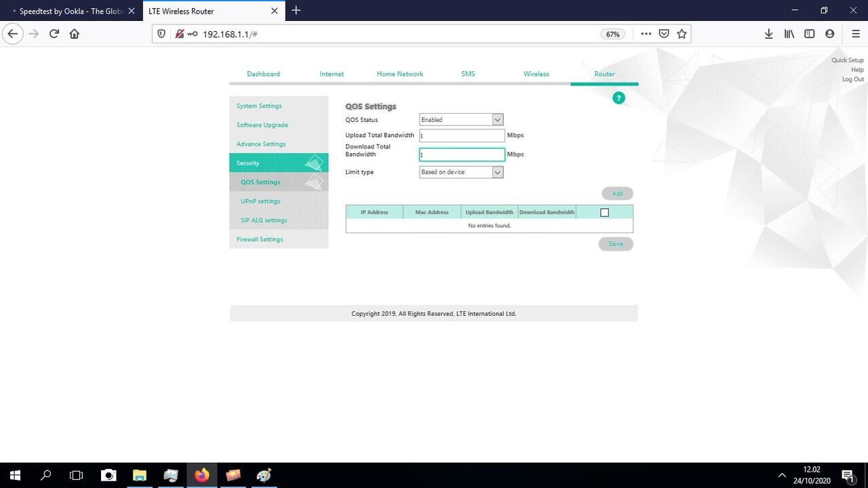Open the Dashboard tab
This screenshot has height=488, width=868.
click(x=263, y=74)
